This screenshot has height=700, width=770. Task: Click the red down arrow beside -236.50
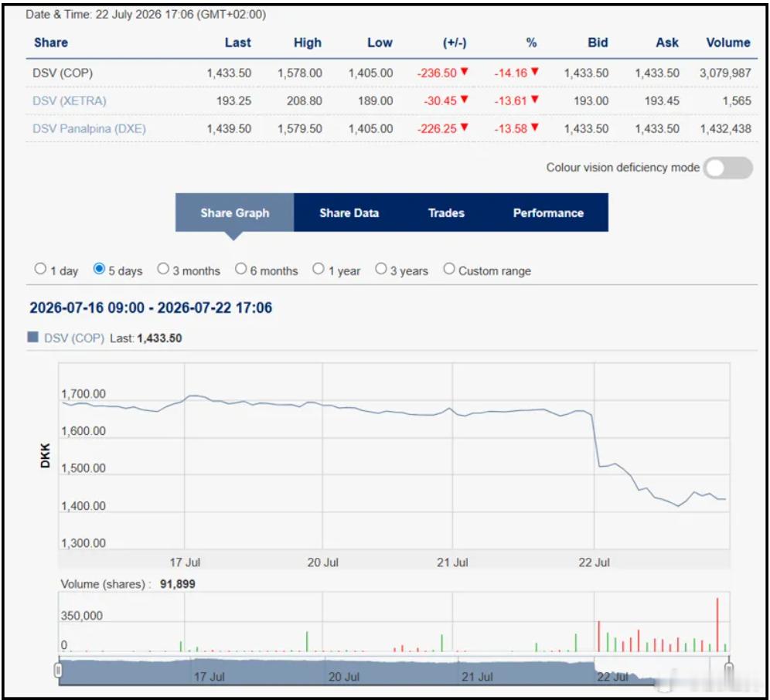(464, 72)
